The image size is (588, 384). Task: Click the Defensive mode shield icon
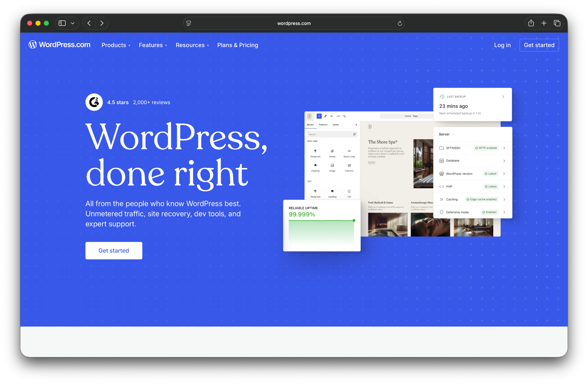click(x=442, y=212)
